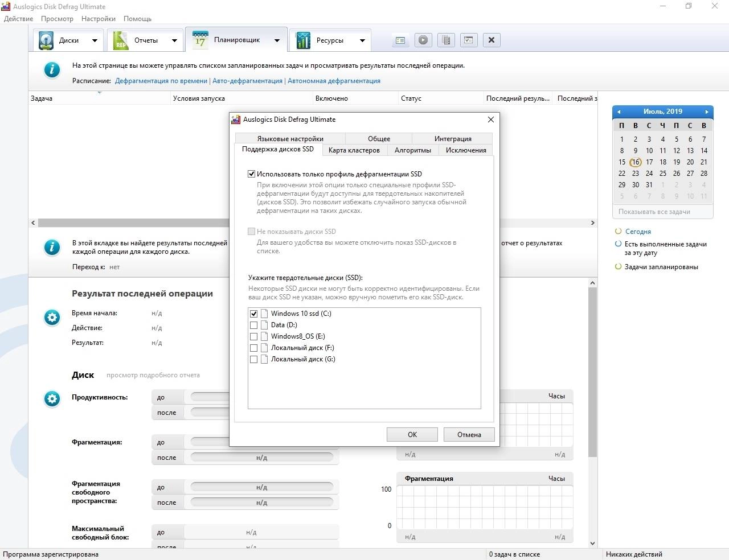Click the window with checkmark toolbar icon
Image resolution: width=729 pixels, height=560 pixels.
[469, 40]
